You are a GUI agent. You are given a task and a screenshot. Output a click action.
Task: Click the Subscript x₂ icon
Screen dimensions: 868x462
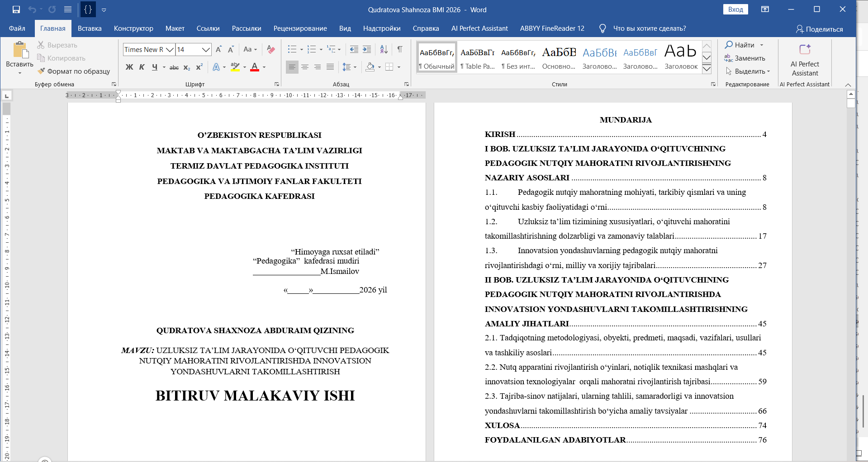(x=187, y=67)
